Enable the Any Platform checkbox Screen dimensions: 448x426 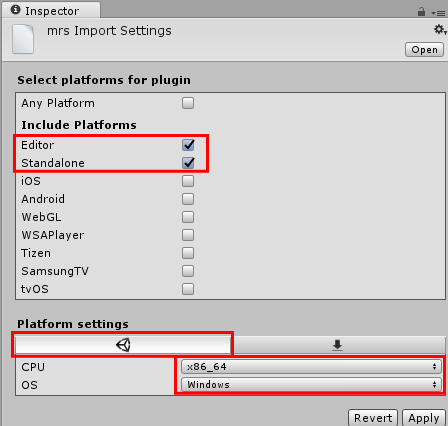(188, 103)
